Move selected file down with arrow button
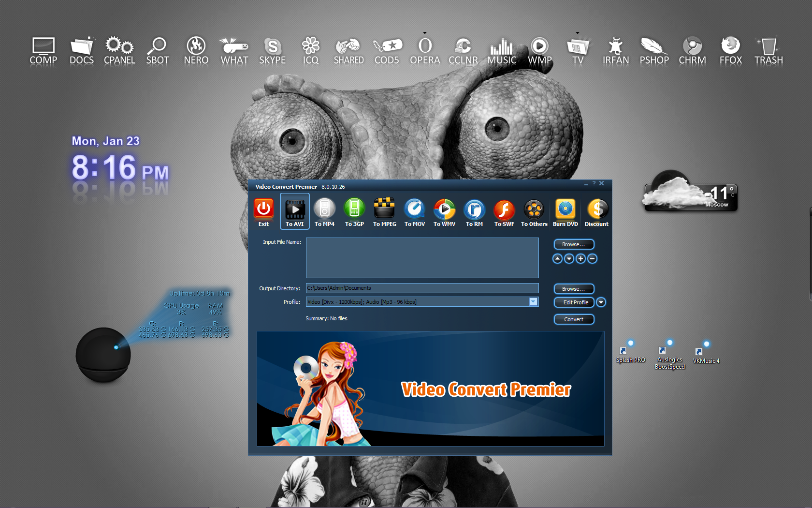 pyautogui.click(x=569, y=259)
